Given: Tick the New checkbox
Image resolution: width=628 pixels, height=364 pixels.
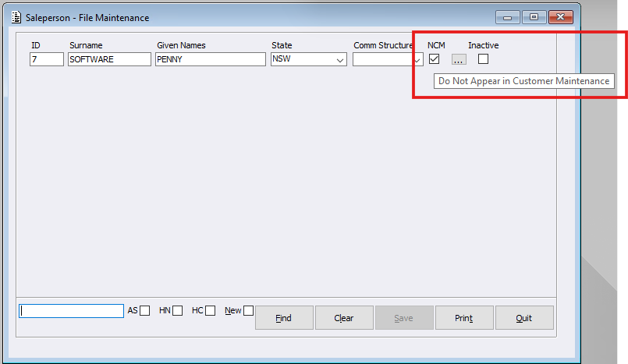Looking at the screenshot, I should coord(248,311).
